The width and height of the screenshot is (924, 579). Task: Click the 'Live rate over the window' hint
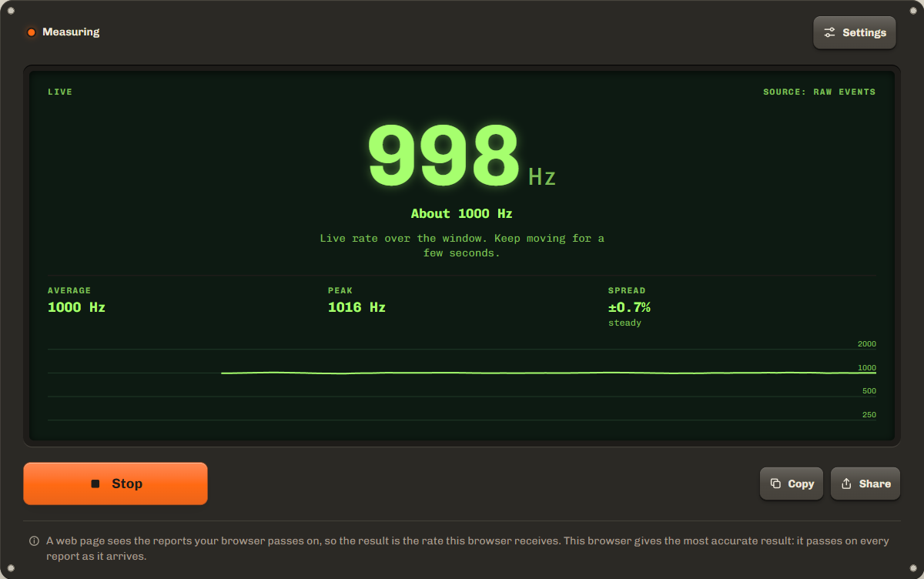coord(462,246)
